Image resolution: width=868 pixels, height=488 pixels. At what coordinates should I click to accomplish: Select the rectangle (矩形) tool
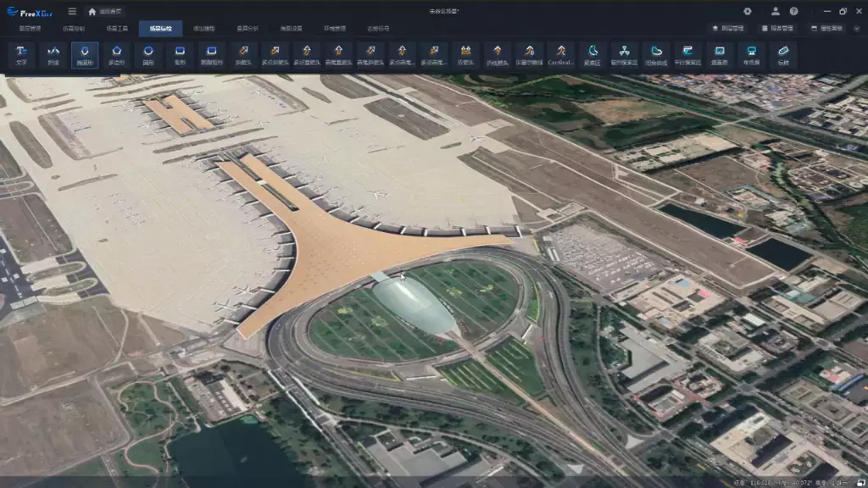tap(180, 54)
